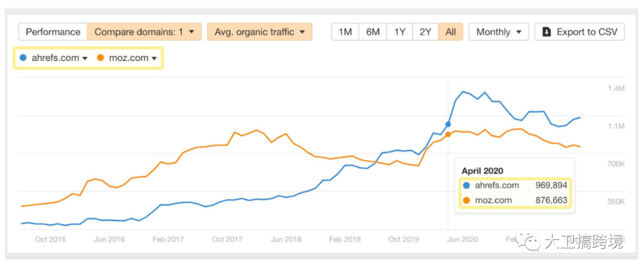The height and width of the screenshot is (270, 644).
Task: Click ahrefs.com in the tooltip
Action: click(497, 185)
